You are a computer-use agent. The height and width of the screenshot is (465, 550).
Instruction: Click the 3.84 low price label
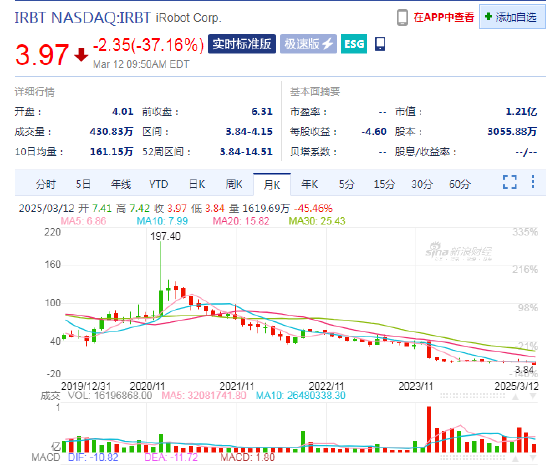[x=524, y=370]
